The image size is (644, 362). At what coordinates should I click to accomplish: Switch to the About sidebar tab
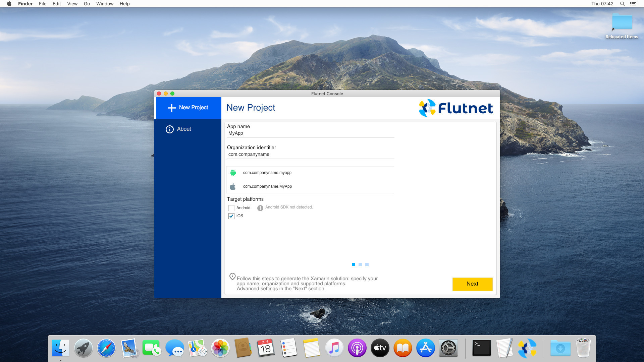pyautogui.click(x=184, y=129)
